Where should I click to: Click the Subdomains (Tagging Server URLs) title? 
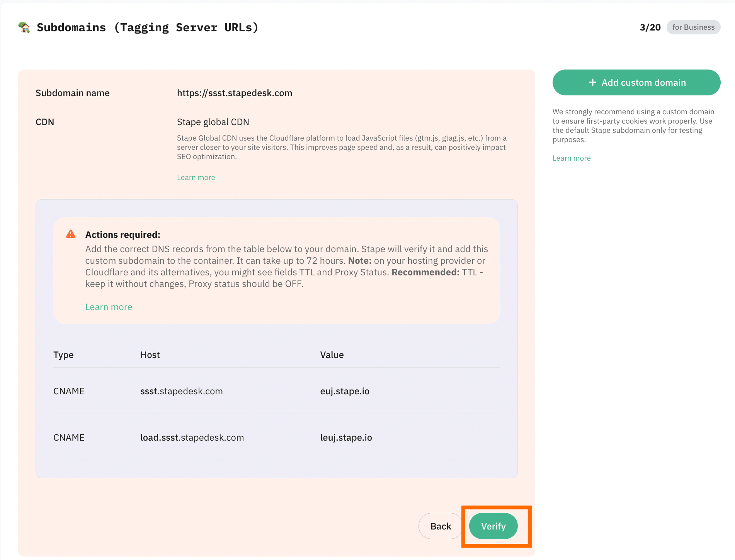(x=148, y=27)
